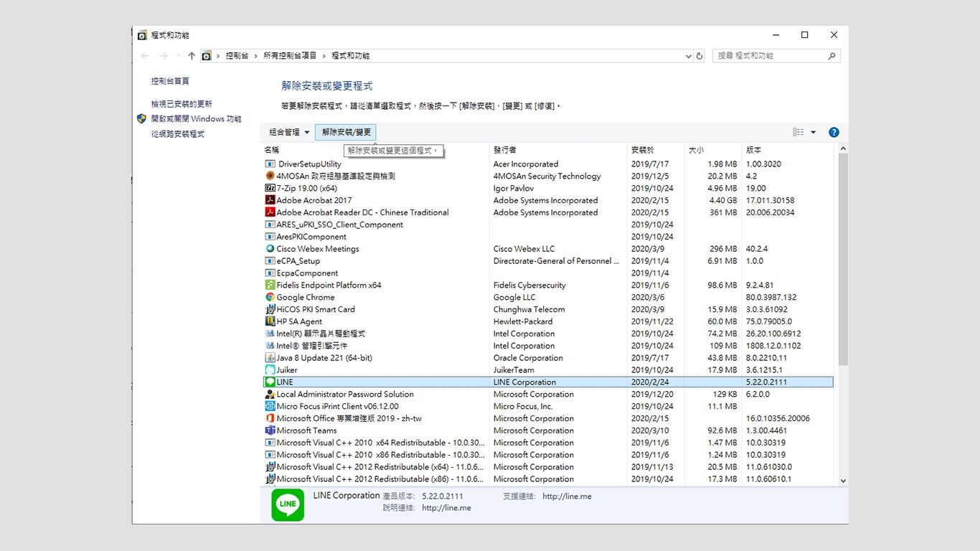Click the DriverSetupUtility program icon
The height and width of the screenshot is (551, 980).
pos(270,164)
